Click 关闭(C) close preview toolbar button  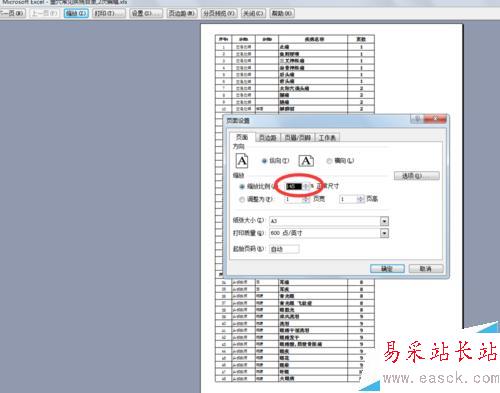(x=253, y=13)
